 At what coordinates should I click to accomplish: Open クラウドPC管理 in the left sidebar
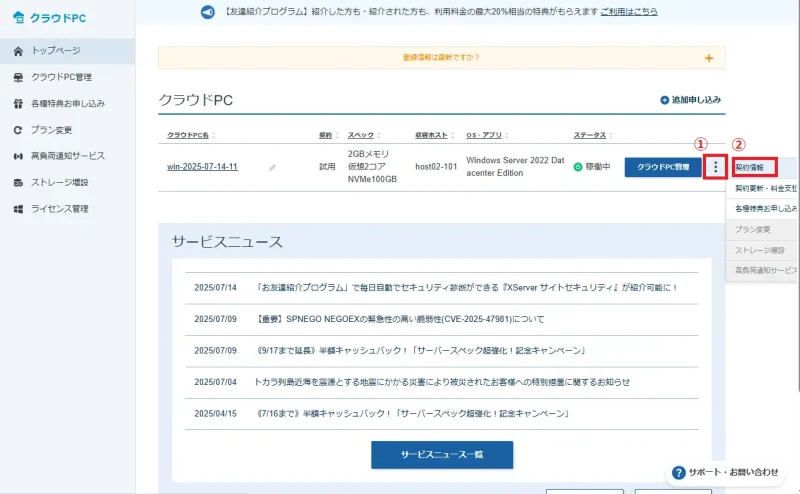pyautogui.click(x=76, y=77)
